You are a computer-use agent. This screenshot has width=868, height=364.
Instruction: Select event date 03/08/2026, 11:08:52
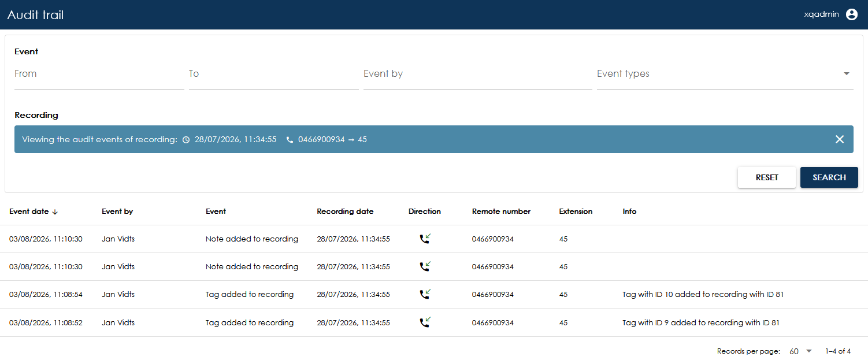[46, 323]
